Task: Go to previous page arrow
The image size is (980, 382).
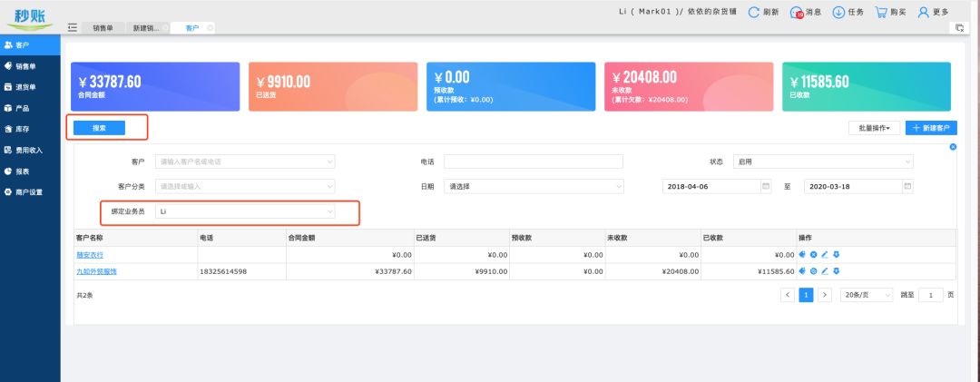Action: point(789,295)
